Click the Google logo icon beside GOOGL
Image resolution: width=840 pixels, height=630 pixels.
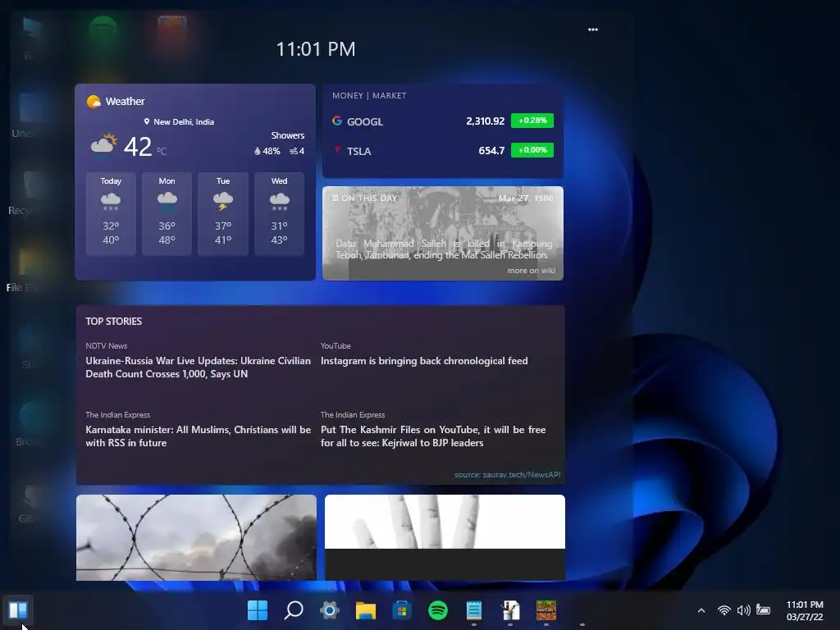[337, 121]
